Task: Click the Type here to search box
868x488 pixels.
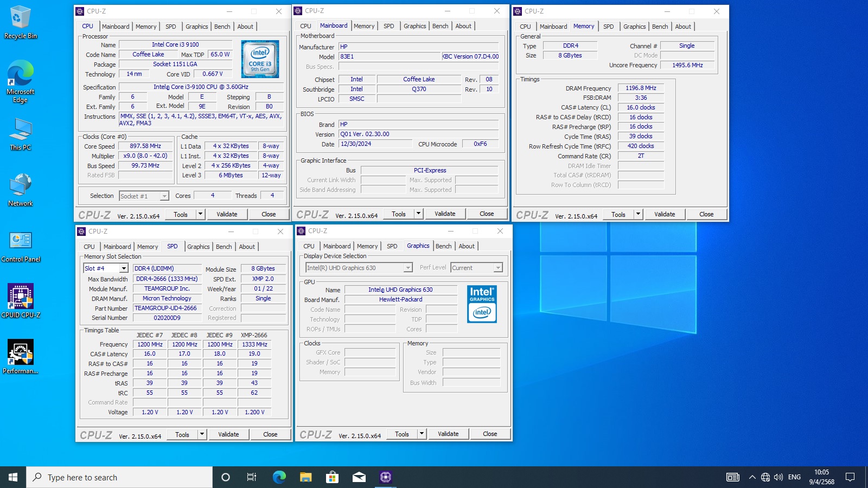Action: pyautogui.click(x=119, y=477)
